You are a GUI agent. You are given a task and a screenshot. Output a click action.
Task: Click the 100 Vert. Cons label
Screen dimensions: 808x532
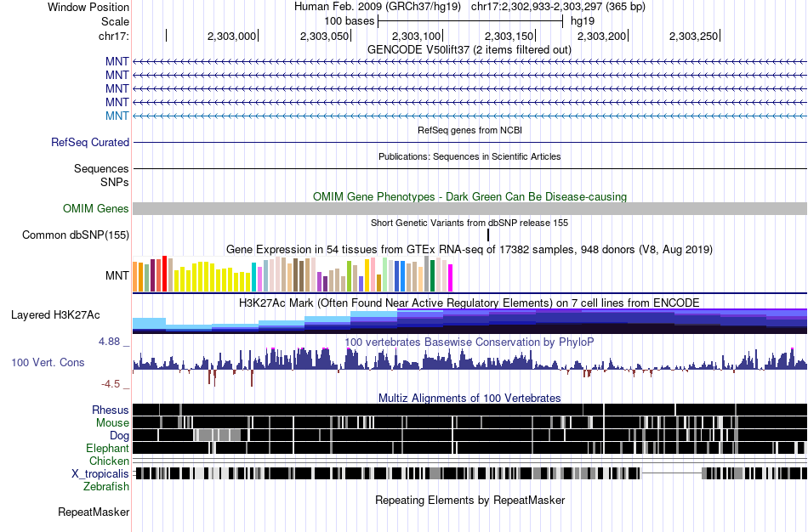48,363
